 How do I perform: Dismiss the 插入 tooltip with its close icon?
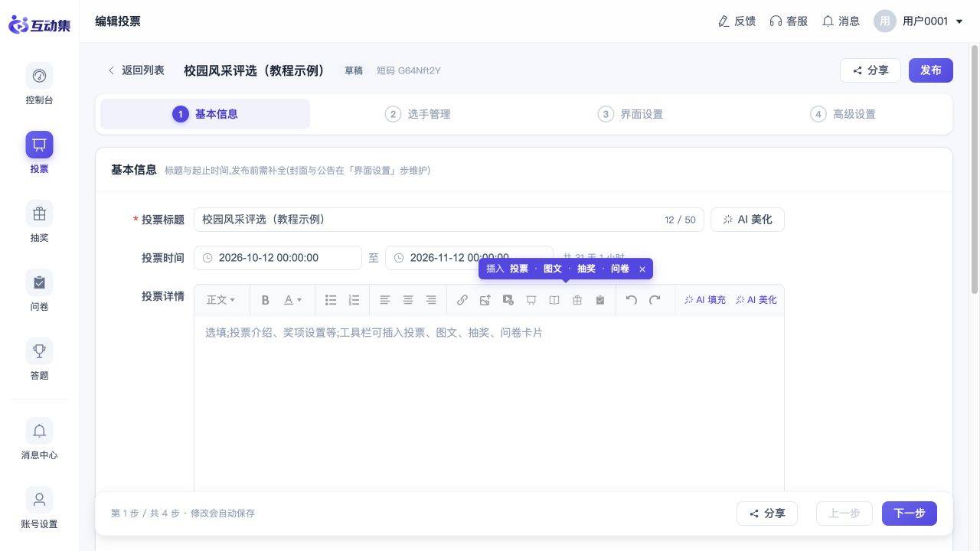click(642, 269)
